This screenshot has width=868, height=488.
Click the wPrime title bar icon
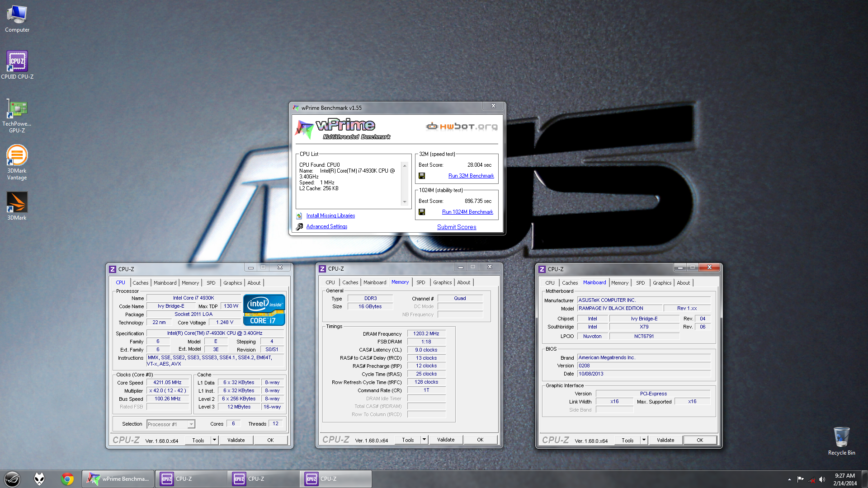click(x=296, y=108)
